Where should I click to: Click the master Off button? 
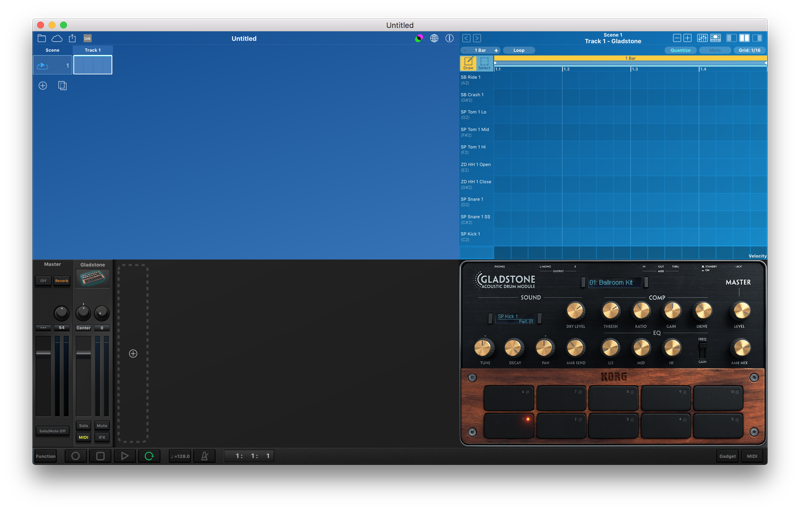[x=43, y=280]
